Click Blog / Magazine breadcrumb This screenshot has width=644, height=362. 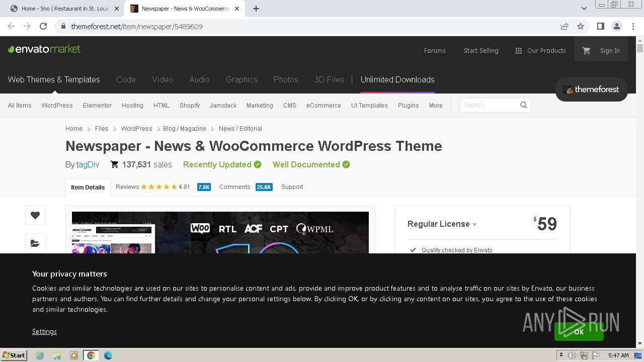point(185,129)
